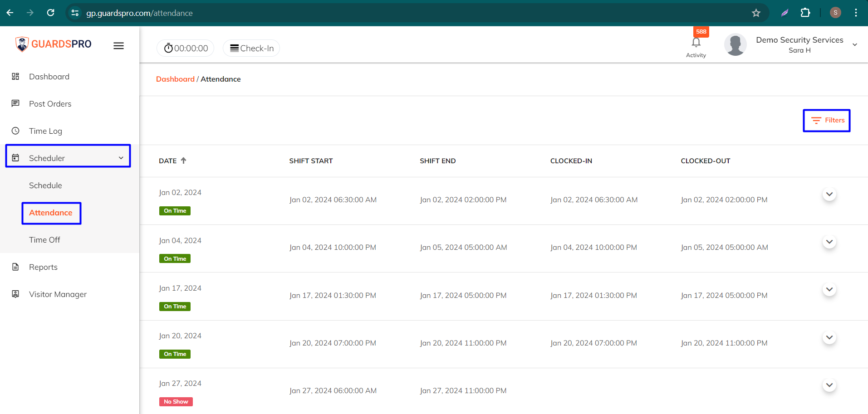Click the Dashboard grid icon in sidebar
The height and width of the screenshot is (414, 868).
15,76
